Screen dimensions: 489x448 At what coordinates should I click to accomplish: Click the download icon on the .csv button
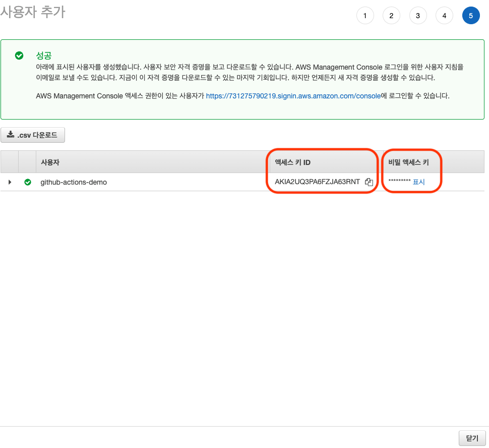[12, 135]
